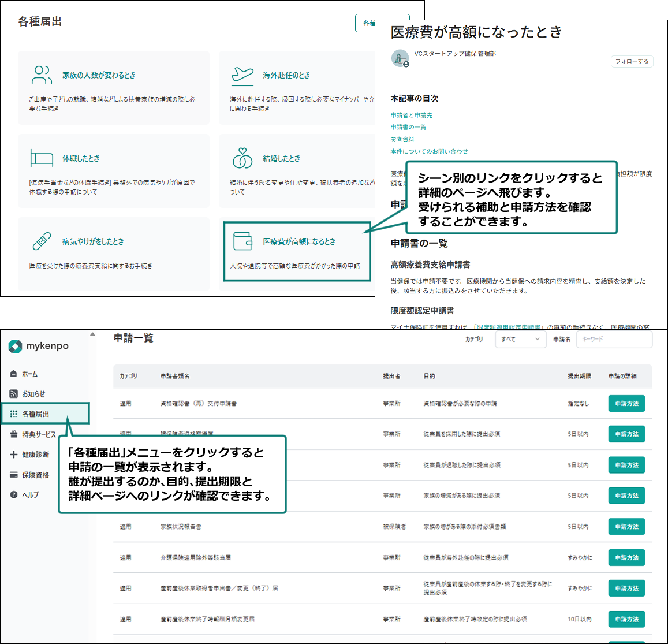Click the bed icon for 休職したとき
This screenshot has height=644, width=668.
[x=42, y=158]
